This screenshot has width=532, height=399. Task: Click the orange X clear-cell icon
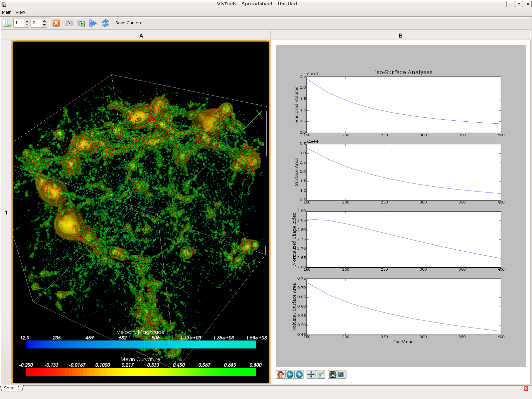pos(56,23)
